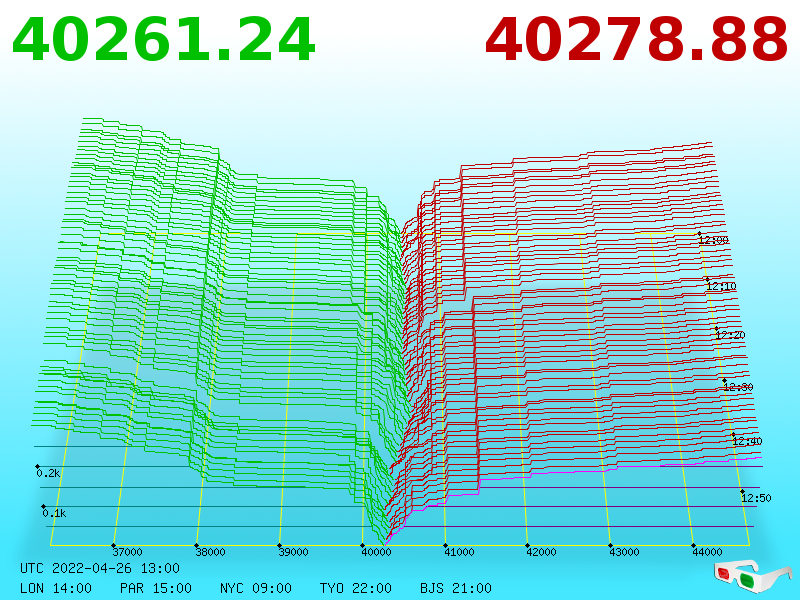The height and width of the screenshot is (600, 800).
Task: Click the red ask price 40278.88
Action: (x=636, y=40)
